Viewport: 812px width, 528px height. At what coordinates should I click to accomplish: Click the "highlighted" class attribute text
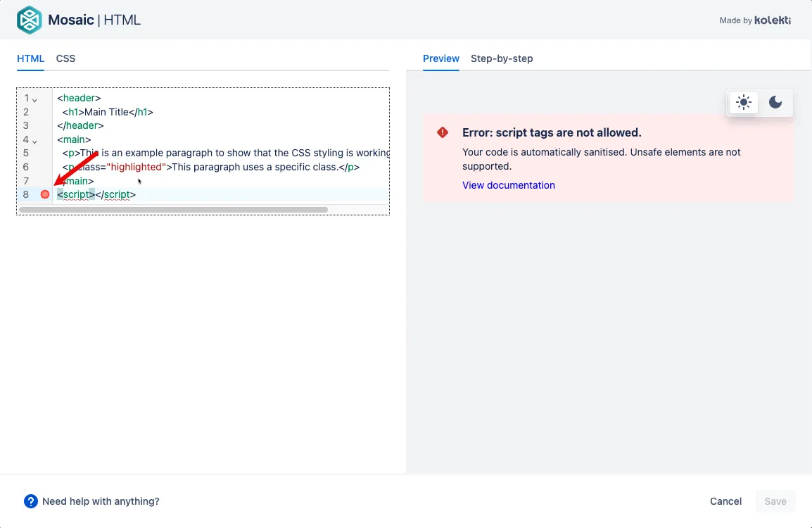pyautogui.click(x=136, y=167)
